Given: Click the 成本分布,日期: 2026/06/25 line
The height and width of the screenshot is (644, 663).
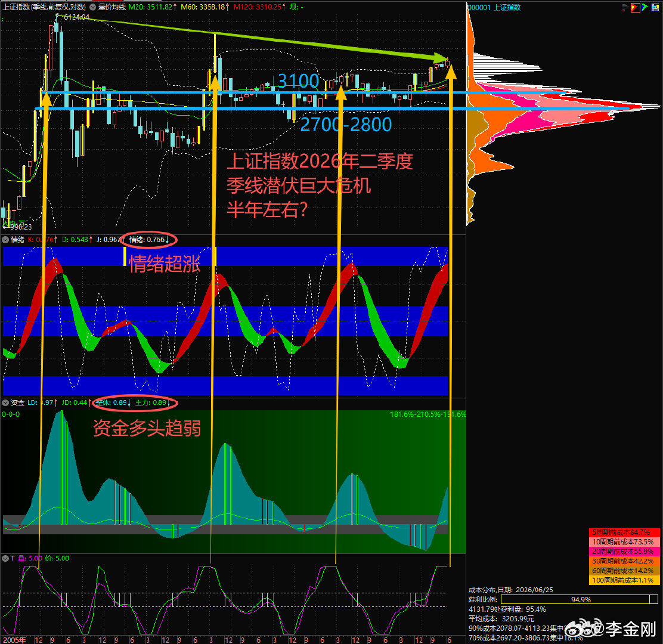Looking at the screenshot, I should point(510,590).
